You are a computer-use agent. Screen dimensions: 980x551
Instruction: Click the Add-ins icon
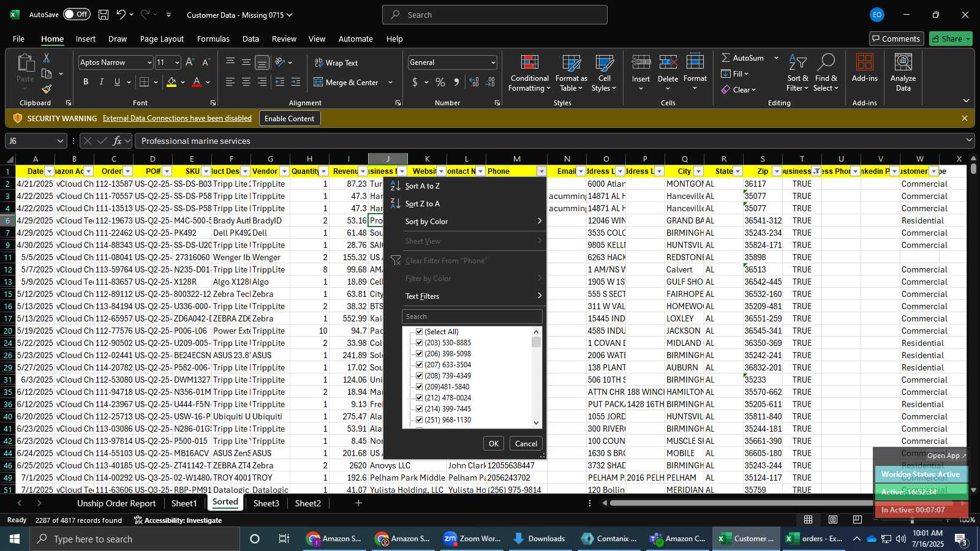click(864, 63)
